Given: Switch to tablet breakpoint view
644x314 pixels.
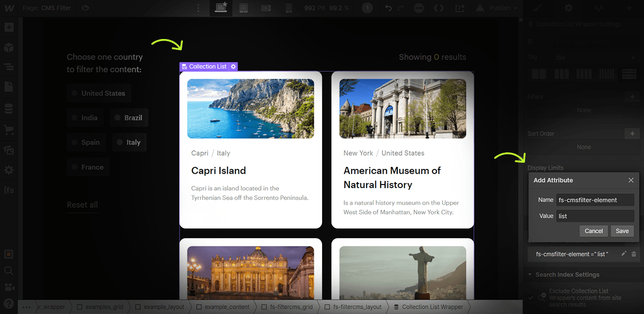Looking at the screenshot, I should (x=244, y=8).
